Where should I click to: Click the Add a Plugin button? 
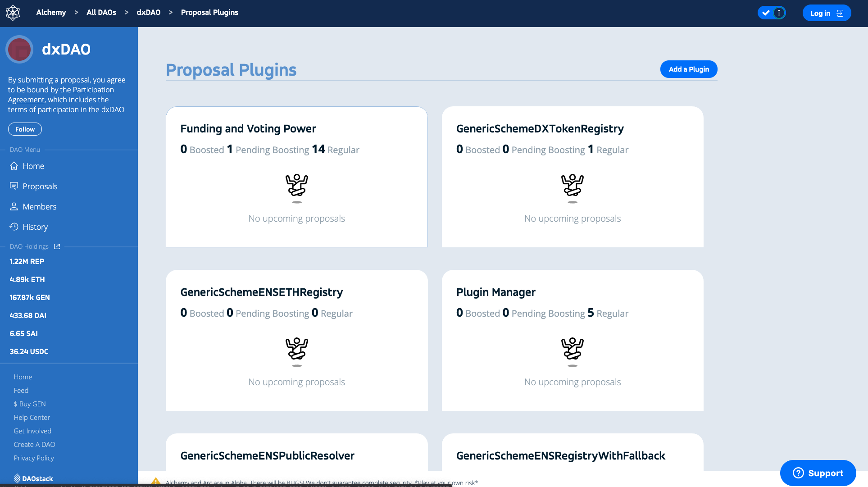coord(688,69)
